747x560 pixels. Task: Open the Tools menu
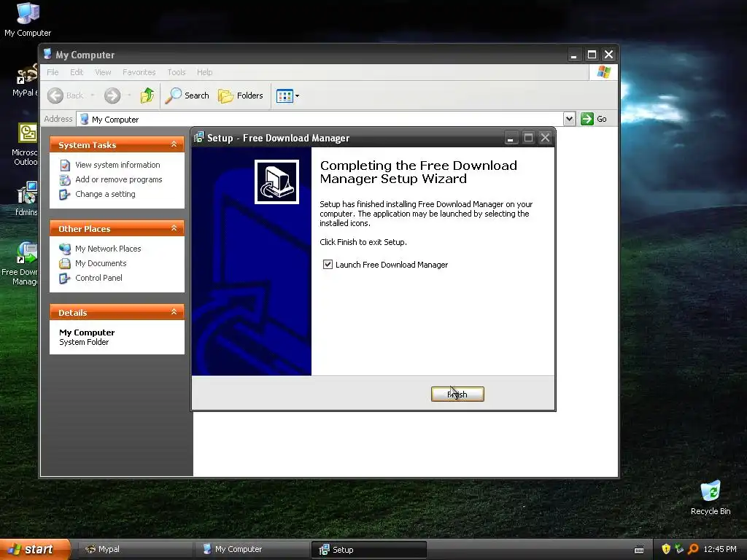click(177, 72)
